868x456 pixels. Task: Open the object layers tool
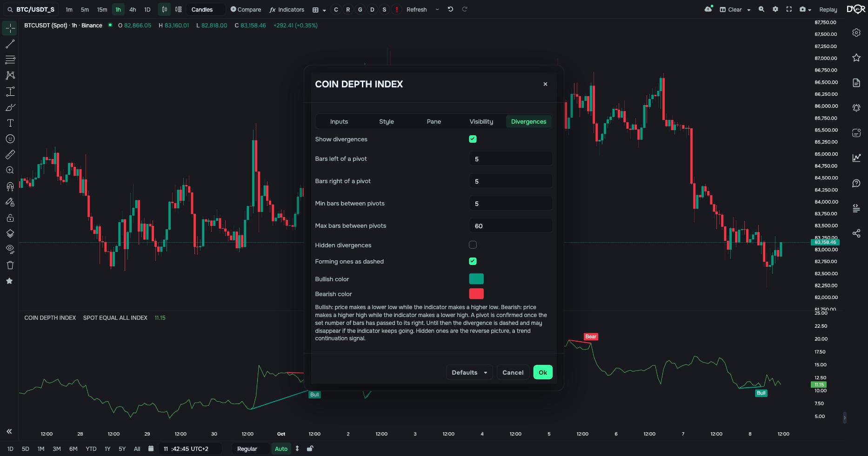[x=10, y=234]
